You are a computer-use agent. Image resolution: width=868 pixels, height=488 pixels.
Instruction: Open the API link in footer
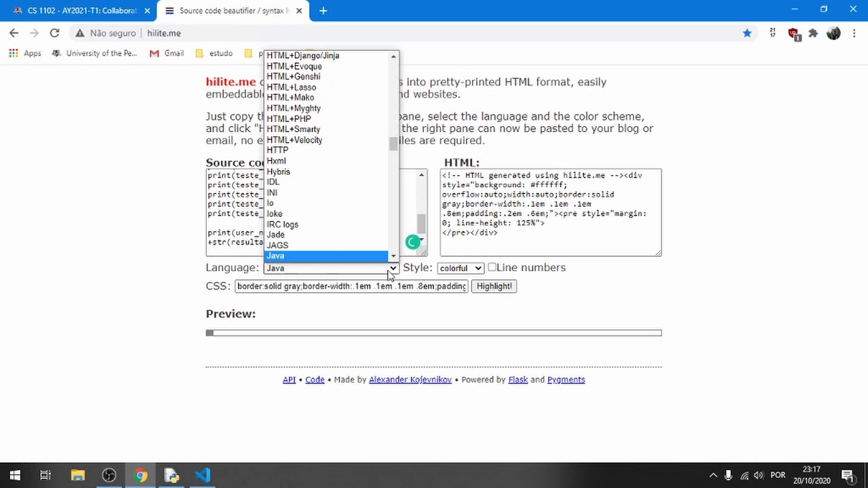tap(289, 380)
